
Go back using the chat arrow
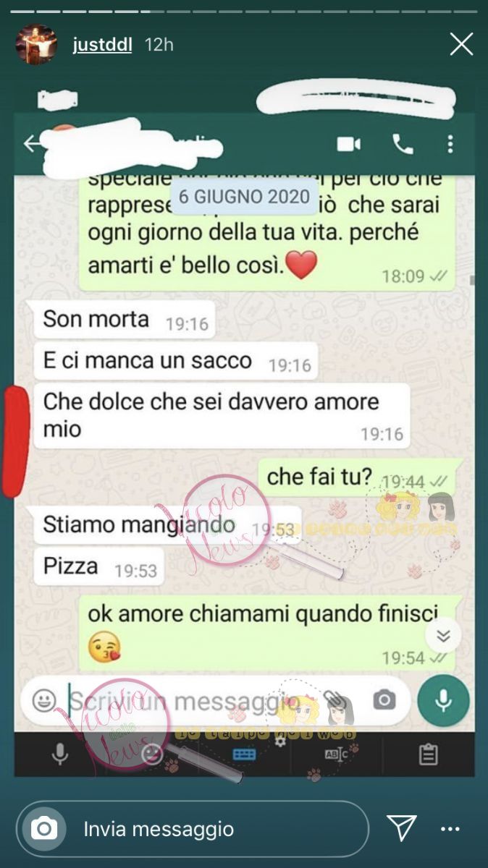33,144
